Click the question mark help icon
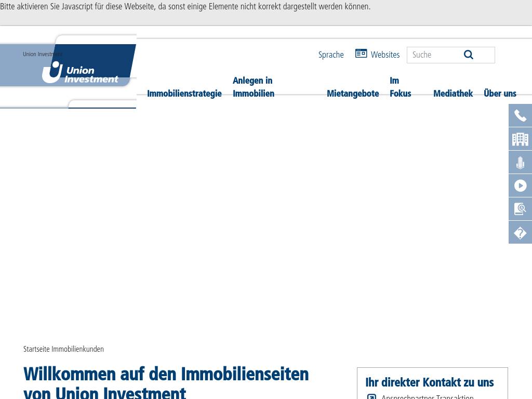 point(520,232)
